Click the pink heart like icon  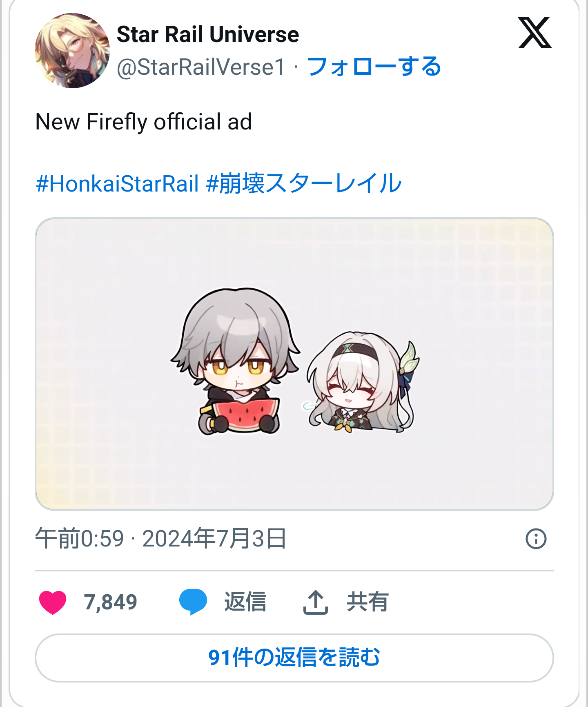[x=53, y=602]
